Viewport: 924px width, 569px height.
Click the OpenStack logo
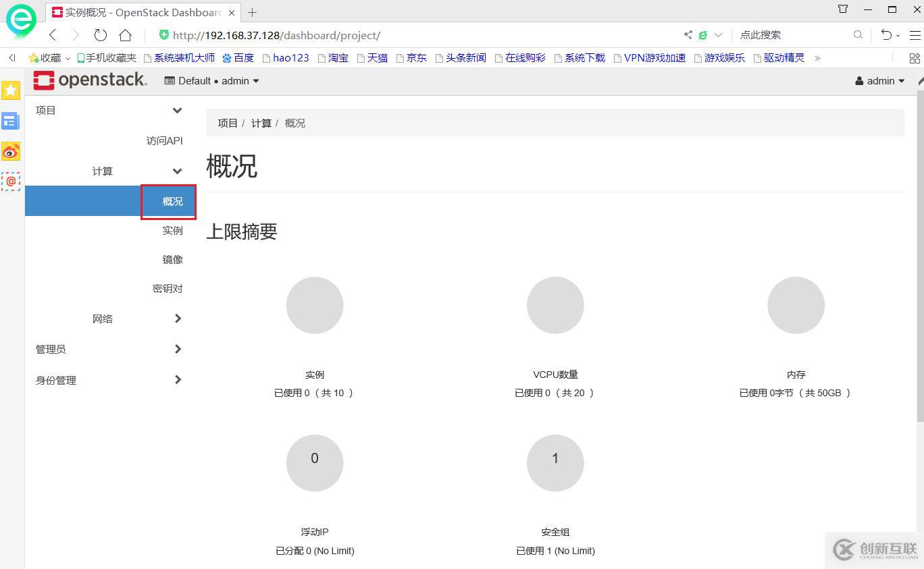(x=90, y=80)
